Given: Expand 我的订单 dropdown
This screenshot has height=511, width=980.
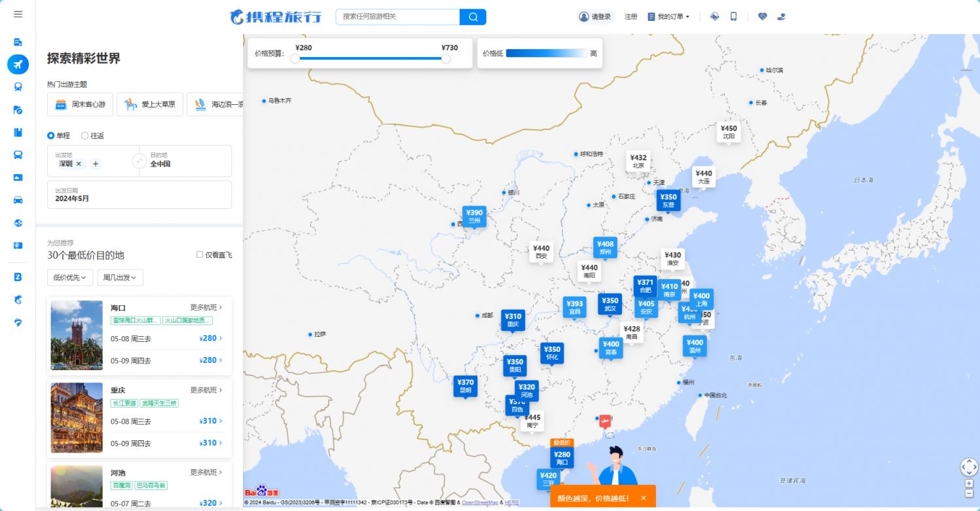Looking at the screenshot, I should click(668, 16).
